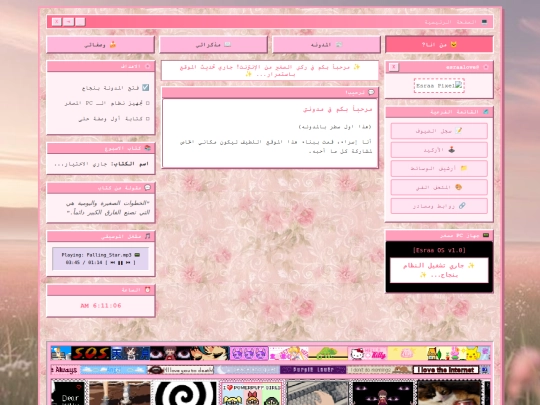Open the Sailor Moon banner badge
The width and height of the screenshot is (540, 405).
[x=288, y=353]
